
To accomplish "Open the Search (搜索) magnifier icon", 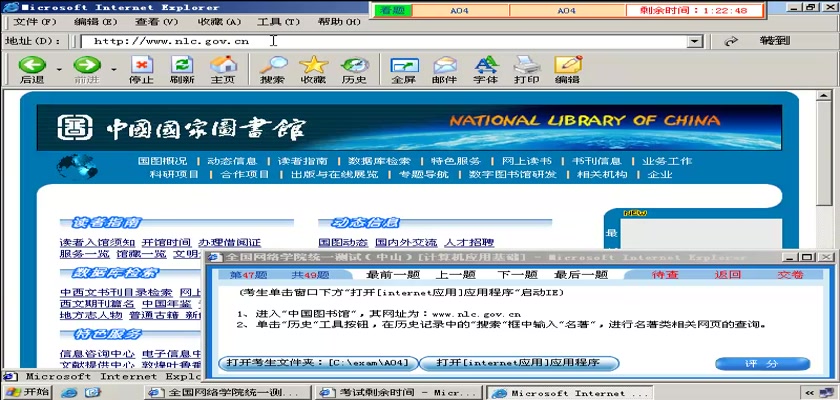I will tap(273, 65).
